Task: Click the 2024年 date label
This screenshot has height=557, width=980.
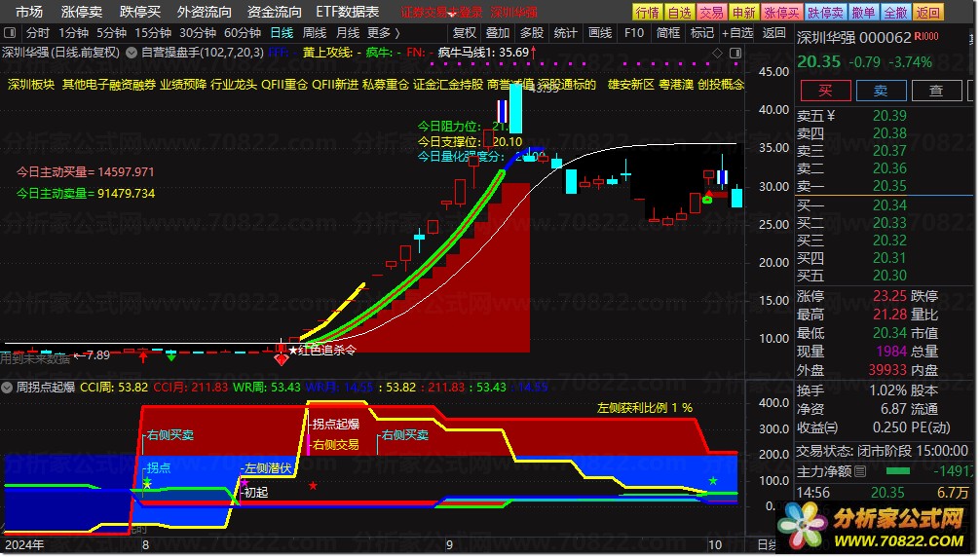Action: 24,544
